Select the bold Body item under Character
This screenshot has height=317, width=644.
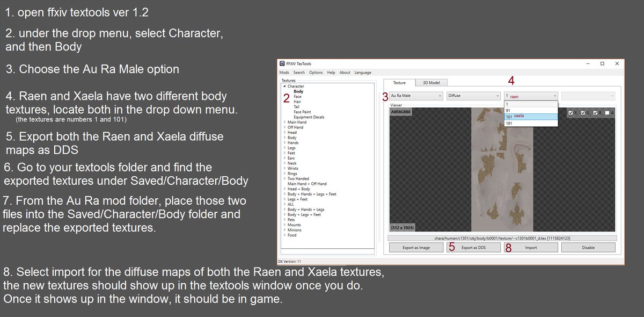click(x=298, y=91)
